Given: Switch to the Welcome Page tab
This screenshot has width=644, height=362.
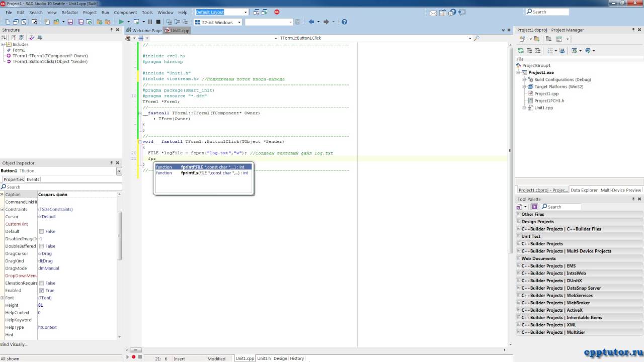Looking at the screenshot, I should point(144,31).
